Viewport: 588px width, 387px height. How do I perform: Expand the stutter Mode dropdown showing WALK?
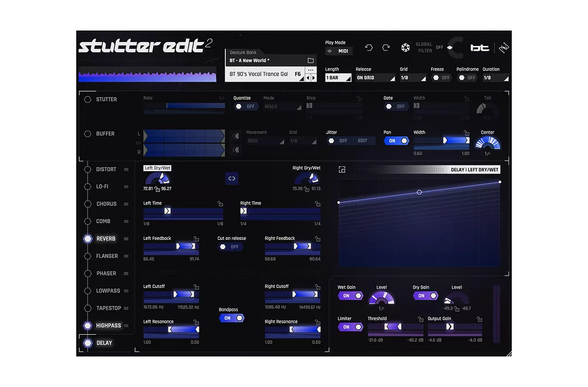282,106
